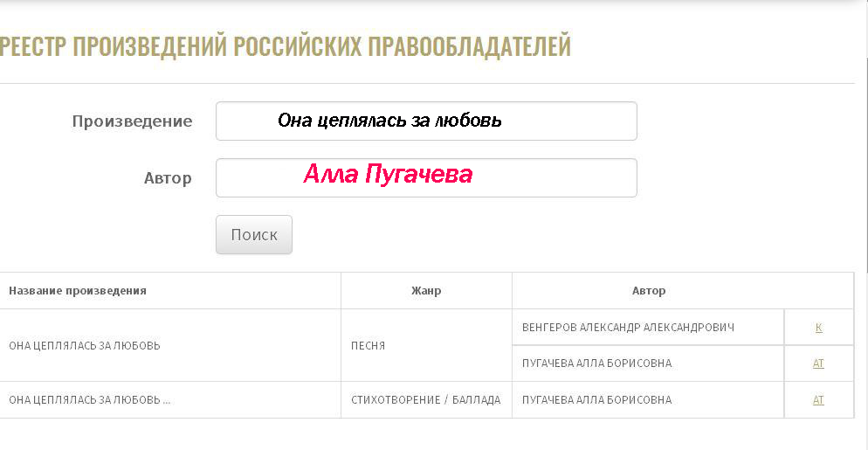The height and width of the screenshot is (450, 868).
Task: Select the СТИХОТВОРЕНИЕ / БАЛЛАДА genre cell
Action: coord(425,400)
